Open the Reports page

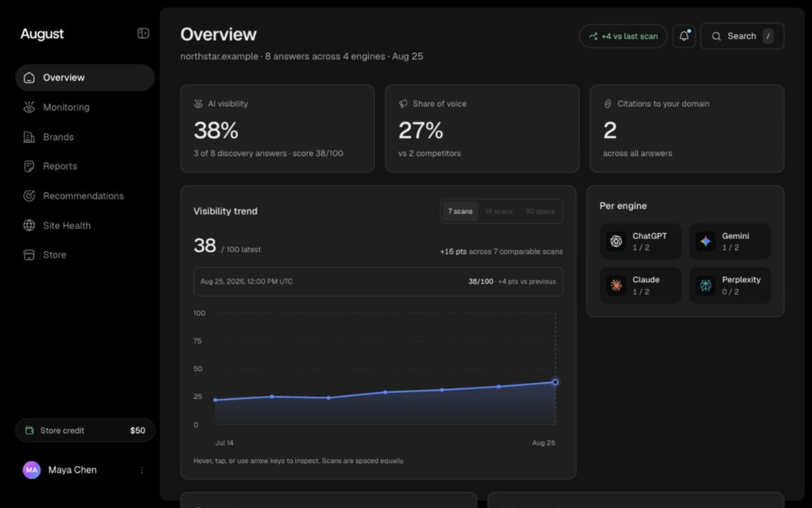coord(85,166)
